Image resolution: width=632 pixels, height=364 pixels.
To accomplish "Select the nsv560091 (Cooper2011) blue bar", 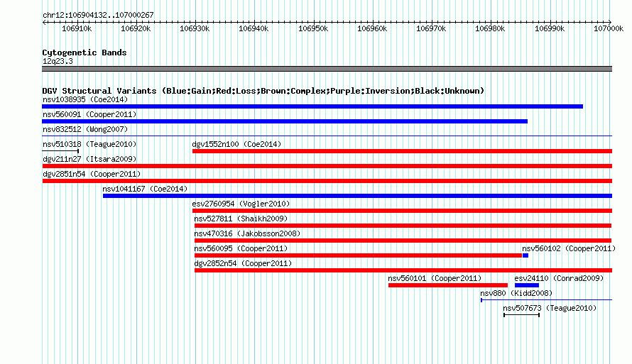I will coord(285,121).
